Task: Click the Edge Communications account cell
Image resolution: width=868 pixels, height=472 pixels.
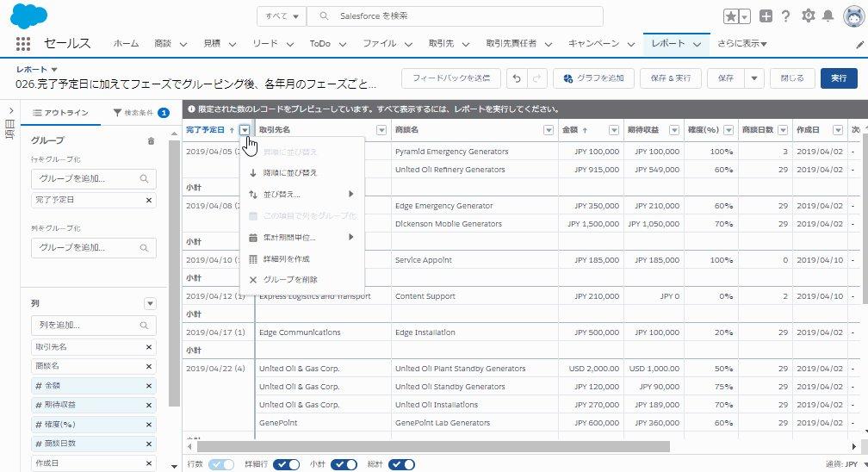Action: (323, 332)
